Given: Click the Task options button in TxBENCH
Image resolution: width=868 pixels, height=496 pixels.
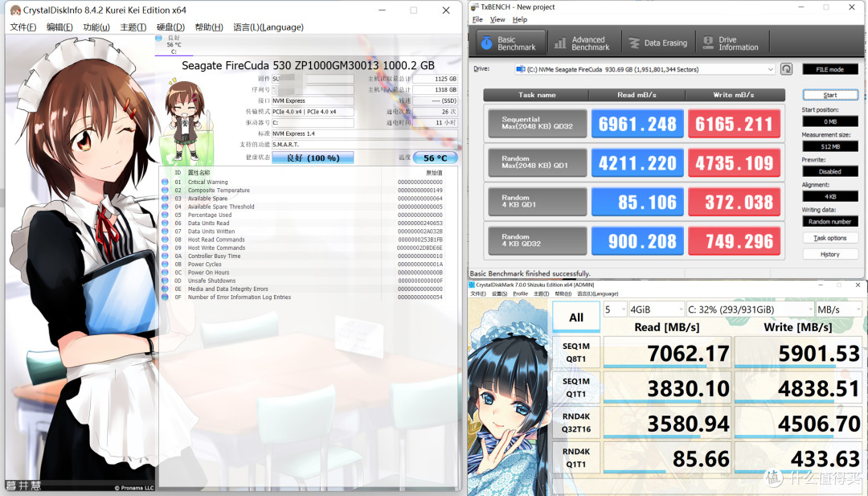Looking at the screenshot, I should [829, 238].
